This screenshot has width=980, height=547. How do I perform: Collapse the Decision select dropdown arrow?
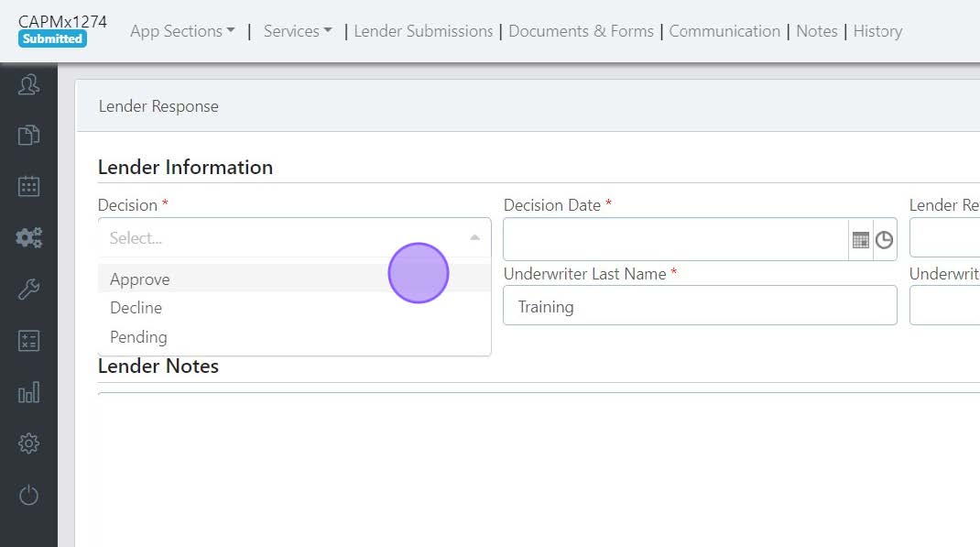tap(474, 238)
